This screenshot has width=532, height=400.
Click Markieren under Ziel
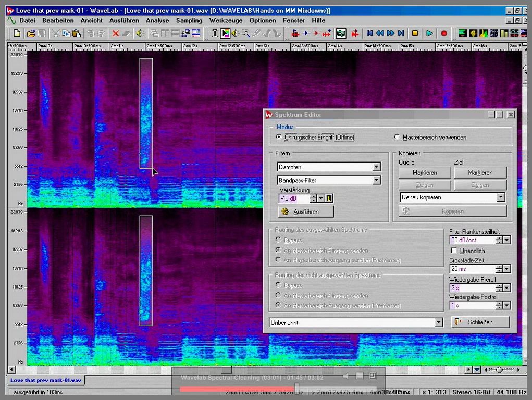coord(480,173)
